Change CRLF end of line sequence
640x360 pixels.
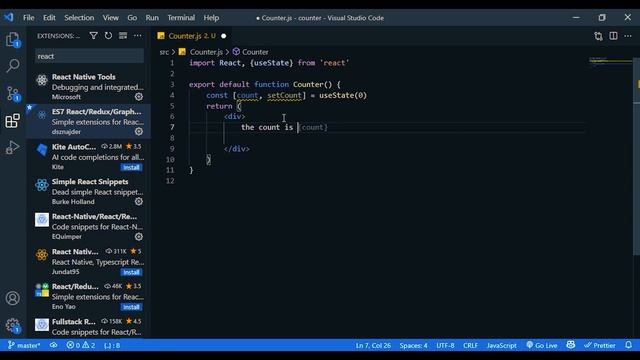pyautogui.click(x=470, y=345)
